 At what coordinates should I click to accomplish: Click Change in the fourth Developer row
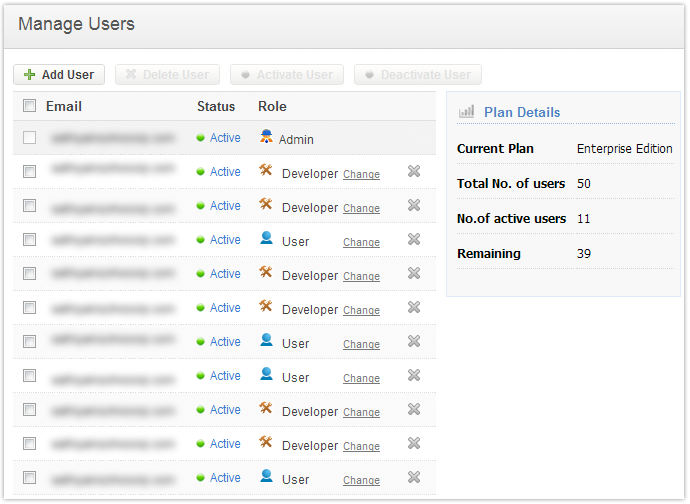pos(361,310)
